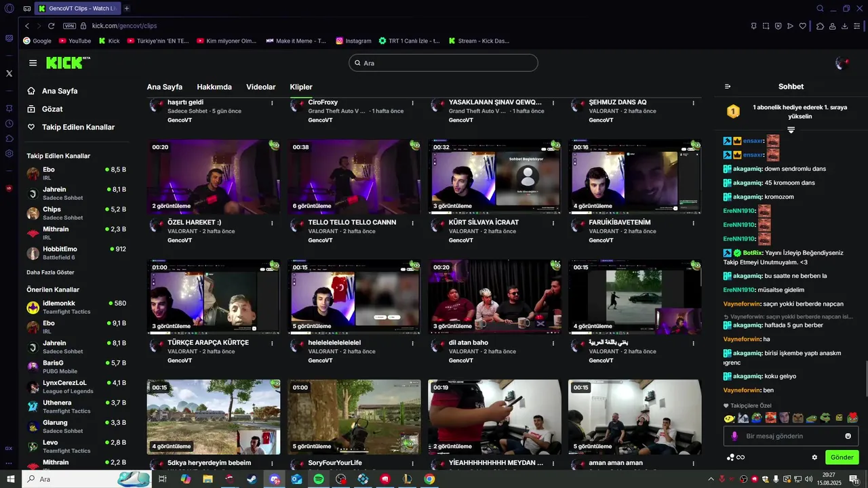Open Chrome from the taskbar
The height and width of the screenshot is (488, 868).
click(429, 479)
